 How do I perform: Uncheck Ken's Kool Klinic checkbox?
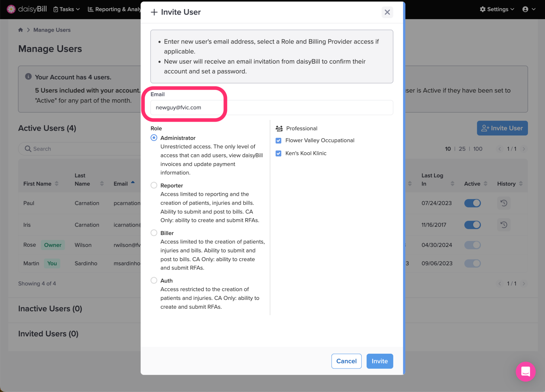pyautogui.click(x=278, y=153)
